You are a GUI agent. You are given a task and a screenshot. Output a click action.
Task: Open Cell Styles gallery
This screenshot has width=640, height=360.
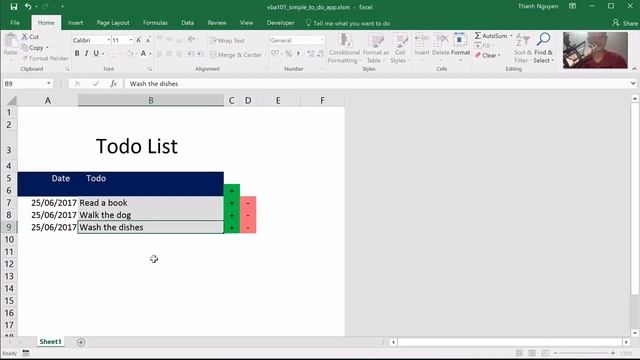pyautogui.click(x=400, y=48)
